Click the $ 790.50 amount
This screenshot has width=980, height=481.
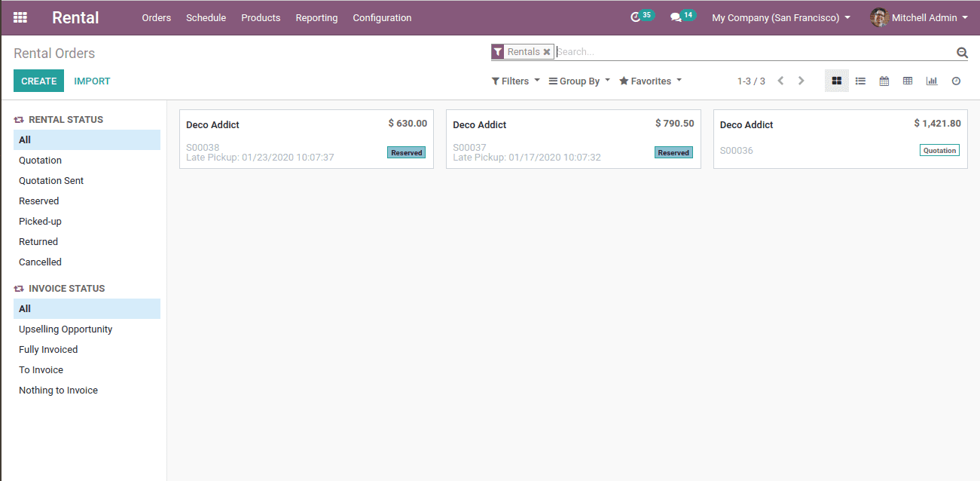tap(675, 123)
